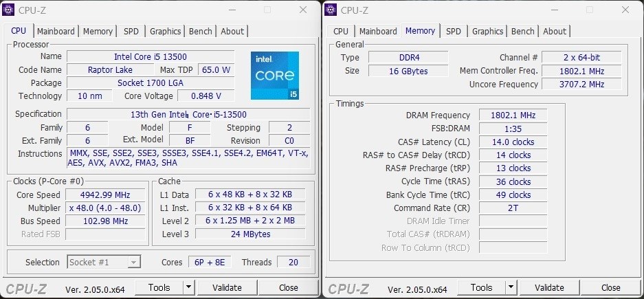The width and height of the screenshot is (644, 299).
Task: Click the 0.848 V core voltage value
Action: pyautogui.click(x=206, y=96)
